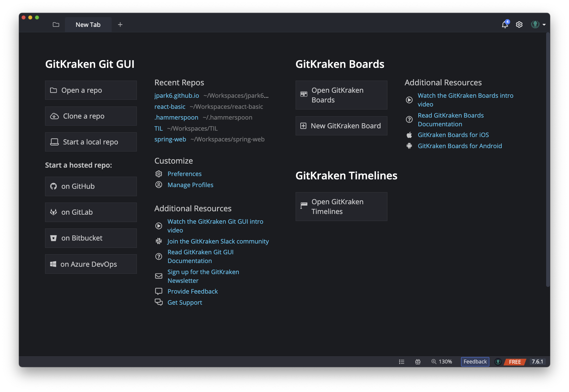This screenshot has height=392, width=569.
Task: Click Open GitKraken Timelines button
Action: (x=341, y=207)
